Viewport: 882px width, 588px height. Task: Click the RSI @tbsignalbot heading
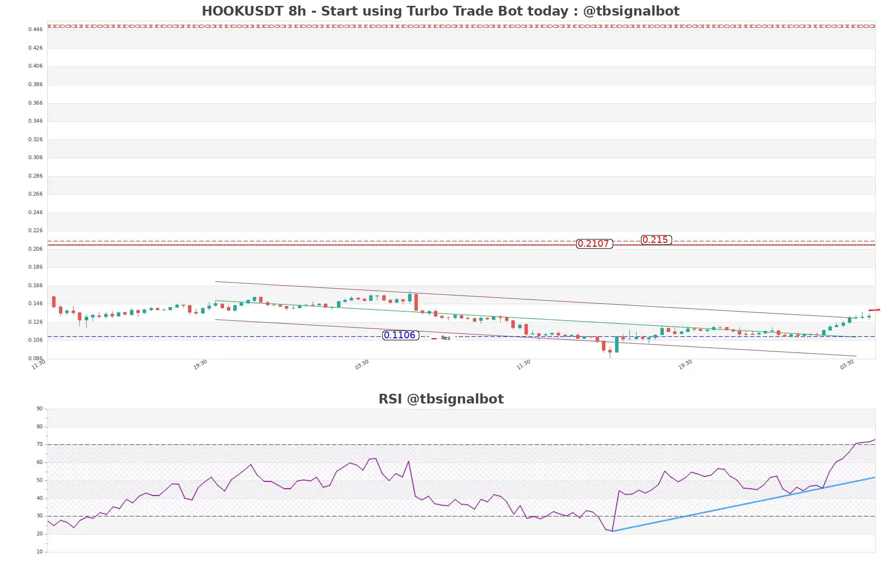tap(441, 399)
